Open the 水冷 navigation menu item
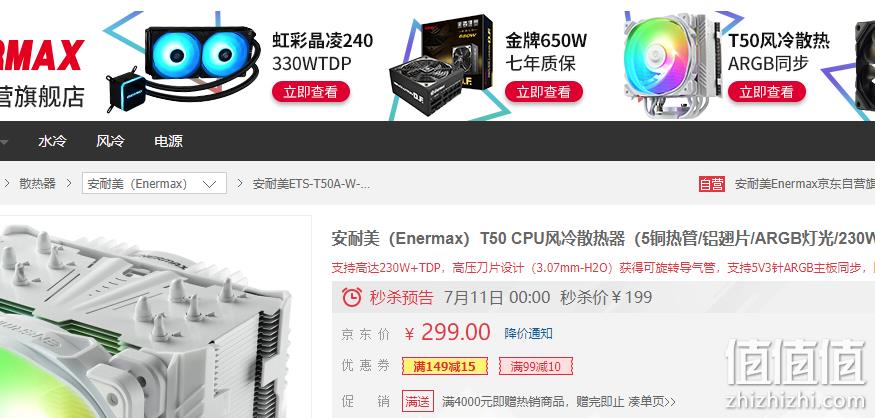Image resolution: width=875 pixels, height=418 pixels. 52,141
